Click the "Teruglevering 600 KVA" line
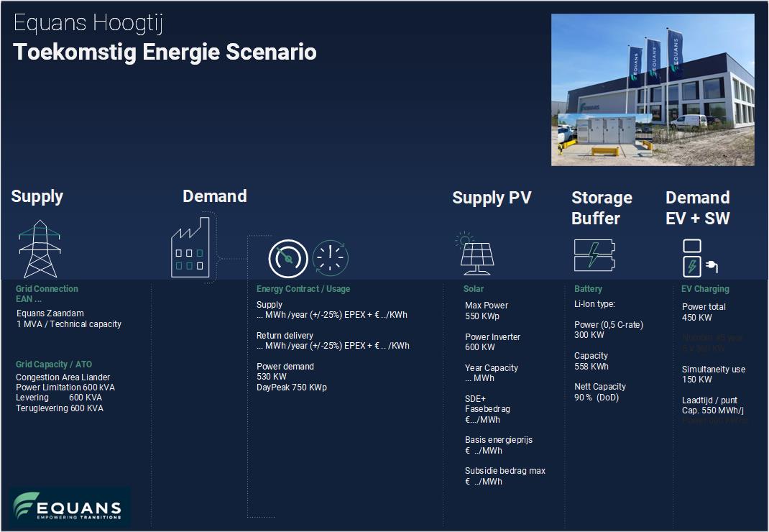This screenshot has width=769, height=532. click(x=60, y=408)
